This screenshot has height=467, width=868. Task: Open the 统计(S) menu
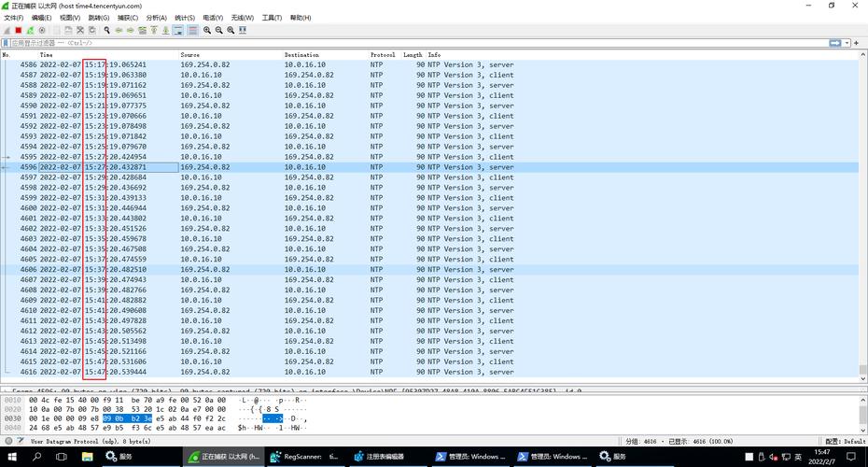pyautogui.click(x=185, y=18)
